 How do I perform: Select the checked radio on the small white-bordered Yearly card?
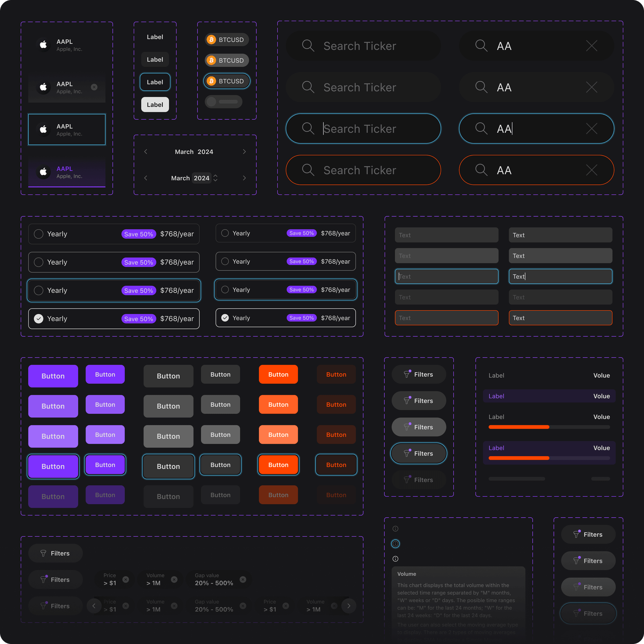(x=225, y=318)
